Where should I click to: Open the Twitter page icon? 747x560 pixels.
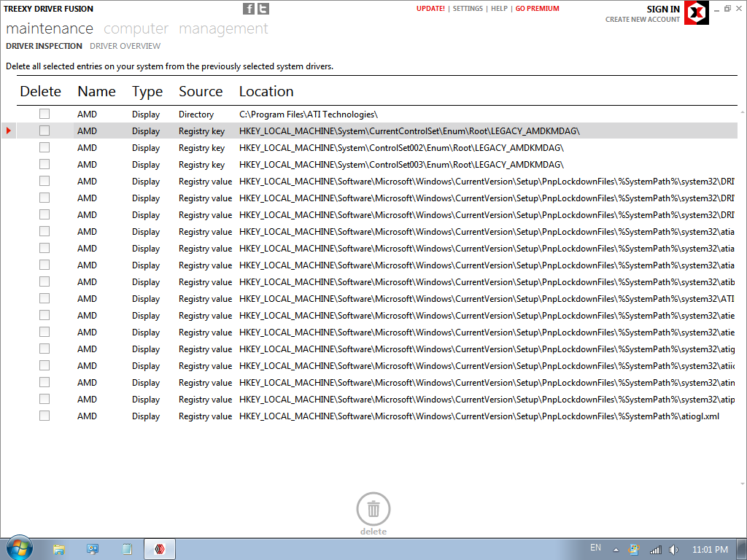[263, 9]
